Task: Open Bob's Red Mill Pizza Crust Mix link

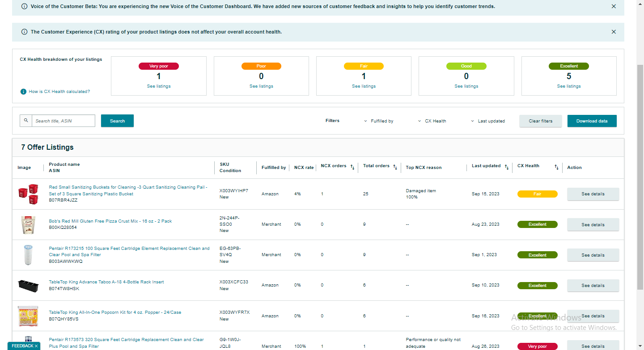Action: click(x=110, y=221)
